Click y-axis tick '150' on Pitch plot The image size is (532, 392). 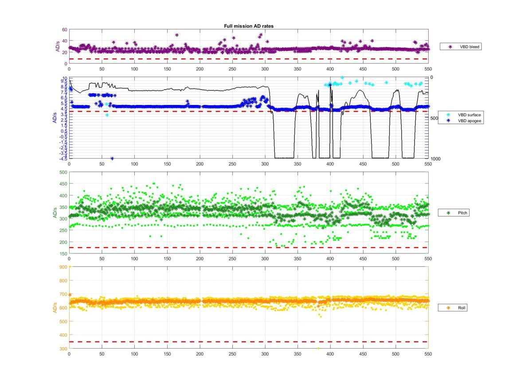63,254
